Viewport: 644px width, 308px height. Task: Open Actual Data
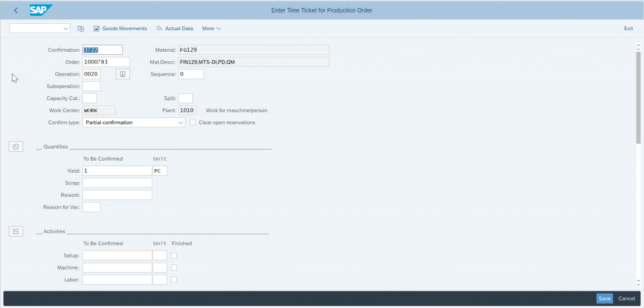click(175, 28)
